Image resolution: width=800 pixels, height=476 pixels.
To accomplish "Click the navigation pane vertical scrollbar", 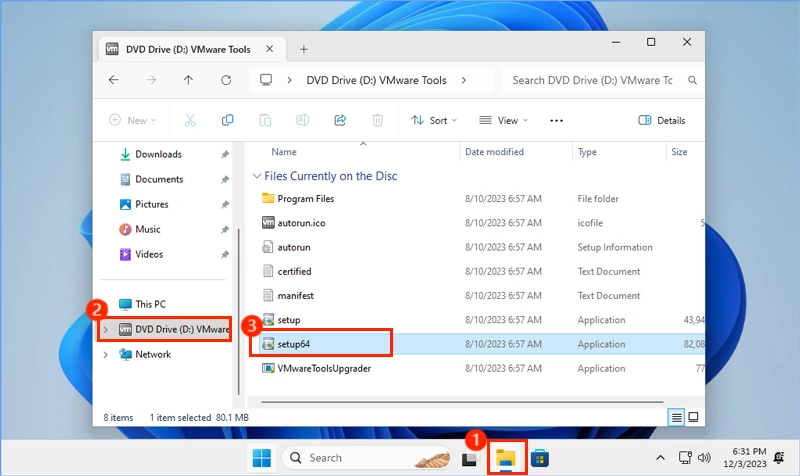I will click(x=239, y=311).
